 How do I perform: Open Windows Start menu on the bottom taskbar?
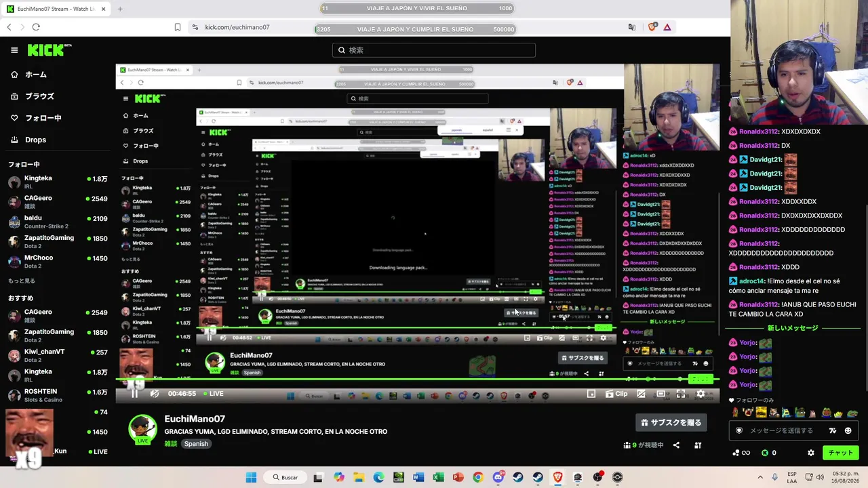click(x=251, y=477)
